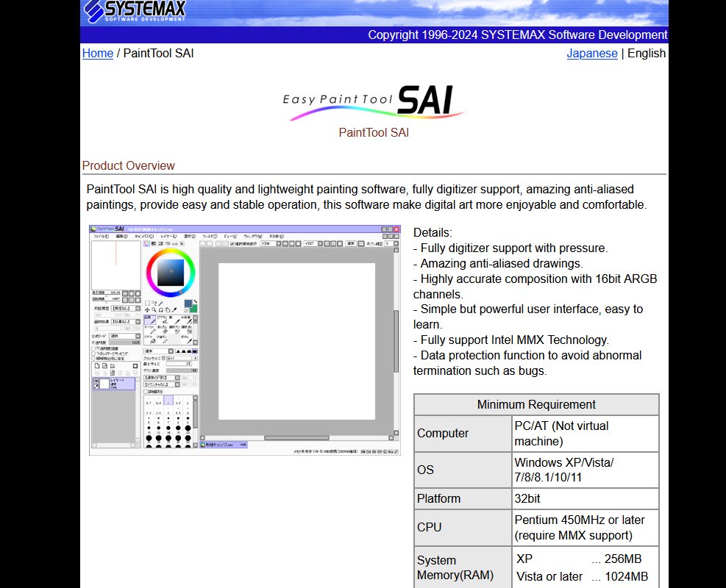Viewport: 726px width, 588px height.
Task: Open the brush texture dropdown in SAI screenshot
Action: [162, 384]
